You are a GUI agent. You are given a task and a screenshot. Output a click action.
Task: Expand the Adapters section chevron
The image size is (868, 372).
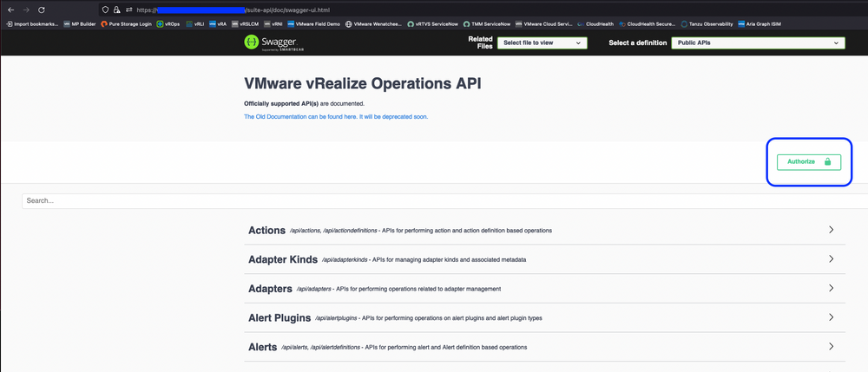[x=831, y=288]
